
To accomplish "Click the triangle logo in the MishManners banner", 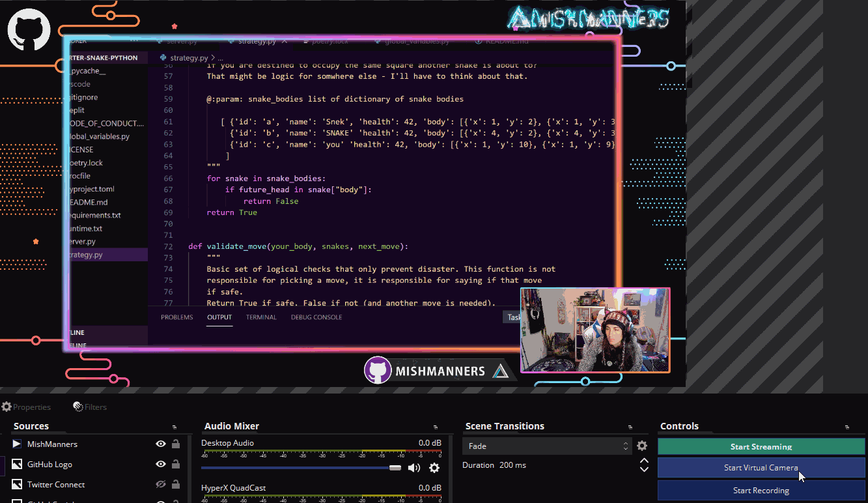I will tap(500, 371).
